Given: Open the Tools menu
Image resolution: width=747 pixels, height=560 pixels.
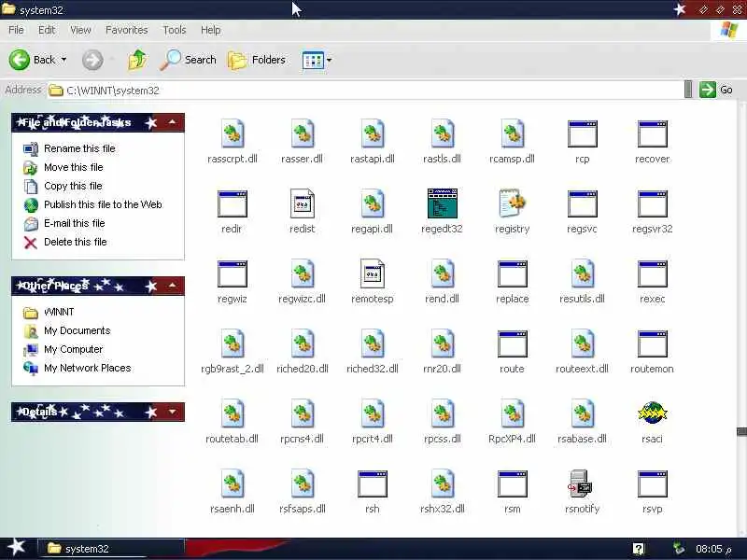Looking at the screenshot, I should point(175,30).
